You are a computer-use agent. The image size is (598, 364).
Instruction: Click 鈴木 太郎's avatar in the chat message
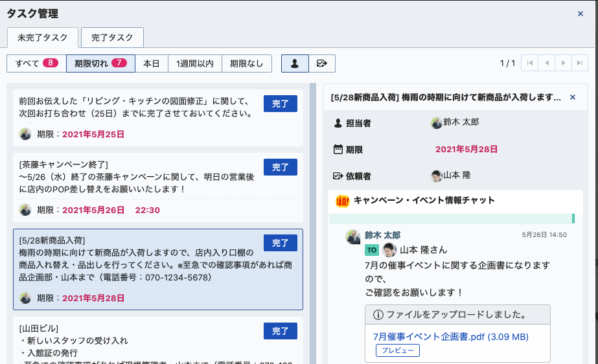353,236
